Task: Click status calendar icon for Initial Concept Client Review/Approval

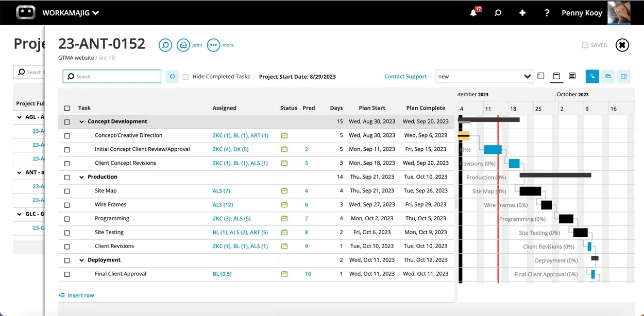Action: point(284,149)
